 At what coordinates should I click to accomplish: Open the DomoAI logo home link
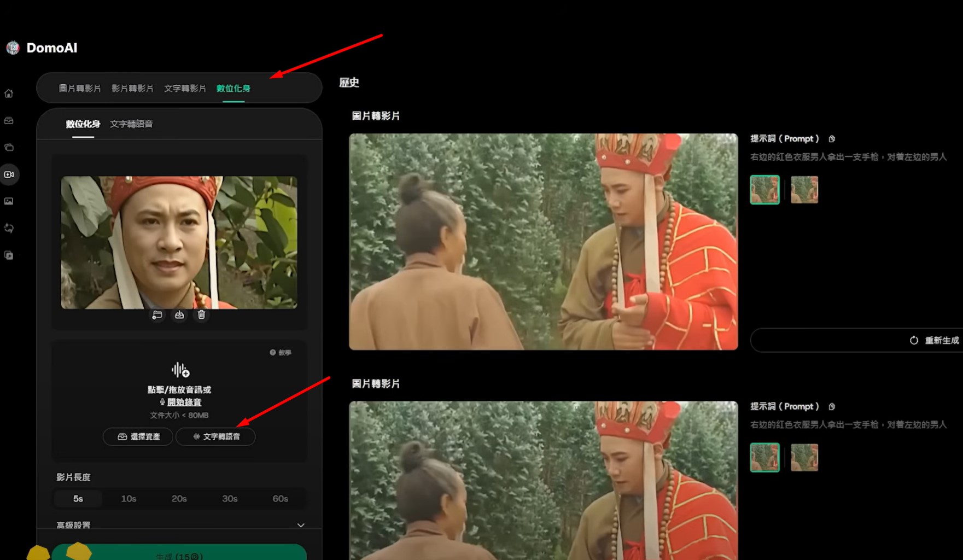click(x=42, y=48)
